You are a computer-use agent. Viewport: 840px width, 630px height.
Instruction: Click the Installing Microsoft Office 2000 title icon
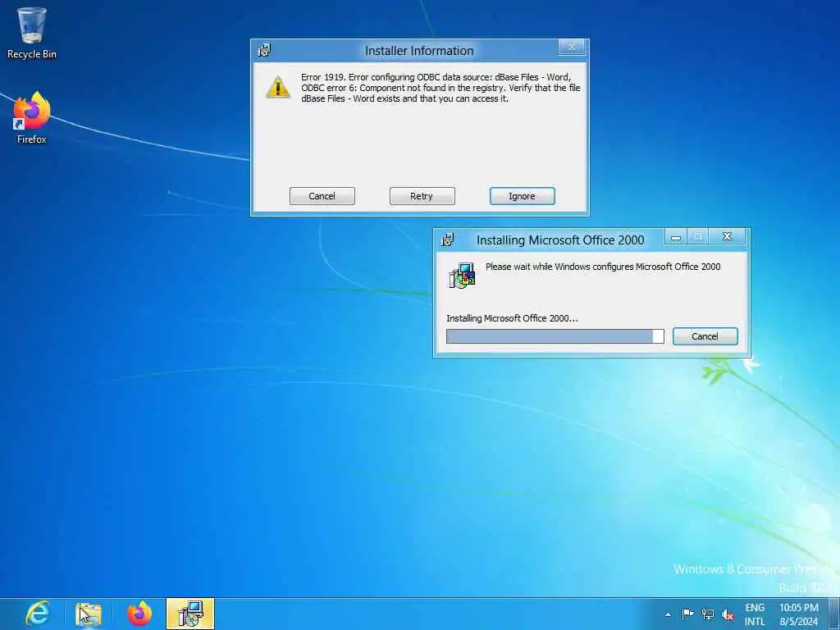[x=447, y=240]
